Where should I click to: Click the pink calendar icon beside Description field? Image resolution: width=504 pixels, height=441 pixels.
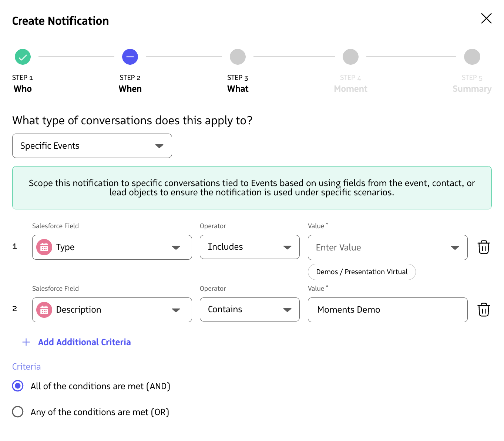tap(44, 310)
